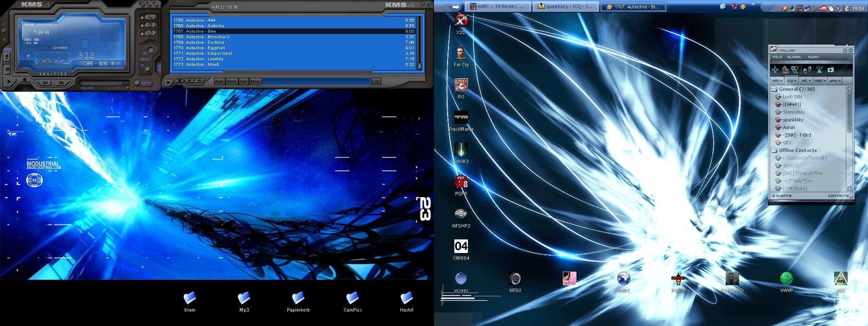Open the File menu in Trillian
868x326 pixels.
click(x=777, y=57)
